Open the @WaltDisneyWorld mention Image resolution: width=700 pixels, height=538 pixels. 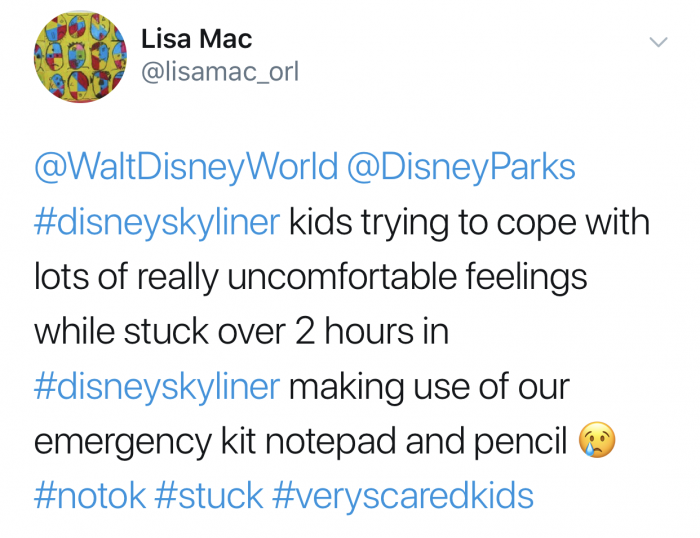[186, 167]
